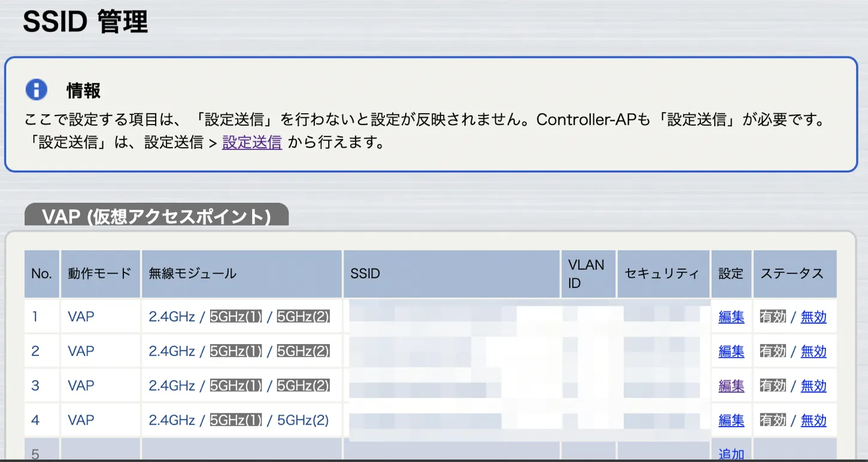Select 有効 status in row 4
The image size is (868, 462).
772,421
